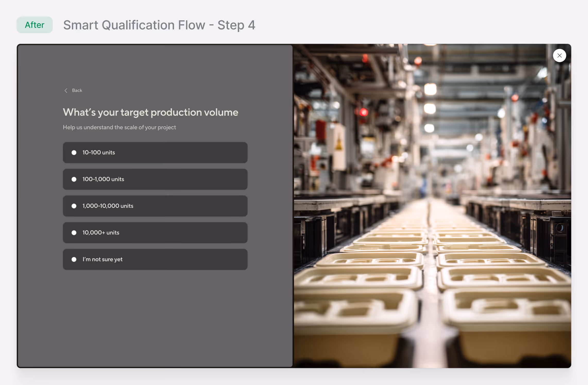Click the radio circle beside "100-1,000 units"
The image size is (588, 385).
(x=74, y=179)
